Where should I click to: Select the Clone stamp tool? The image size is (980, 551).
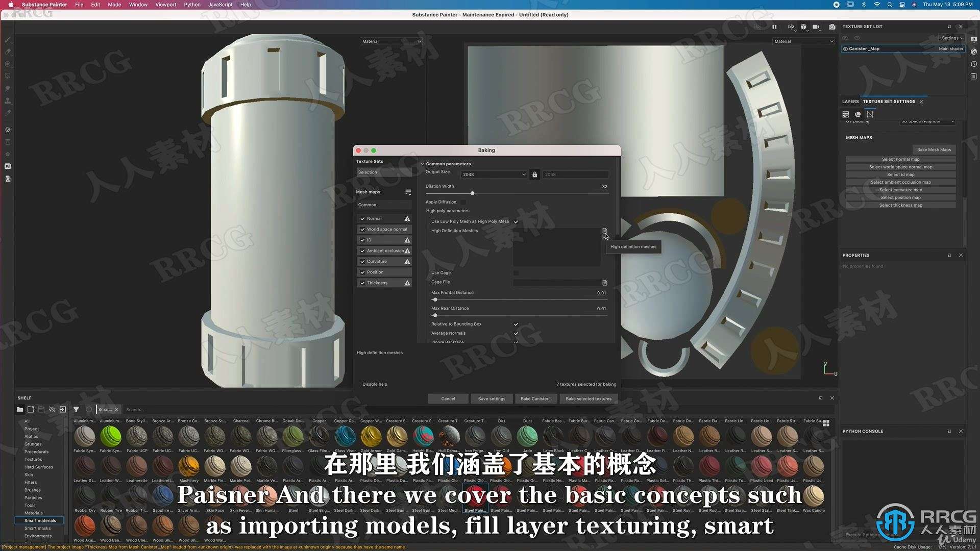(x=8, y=101)
